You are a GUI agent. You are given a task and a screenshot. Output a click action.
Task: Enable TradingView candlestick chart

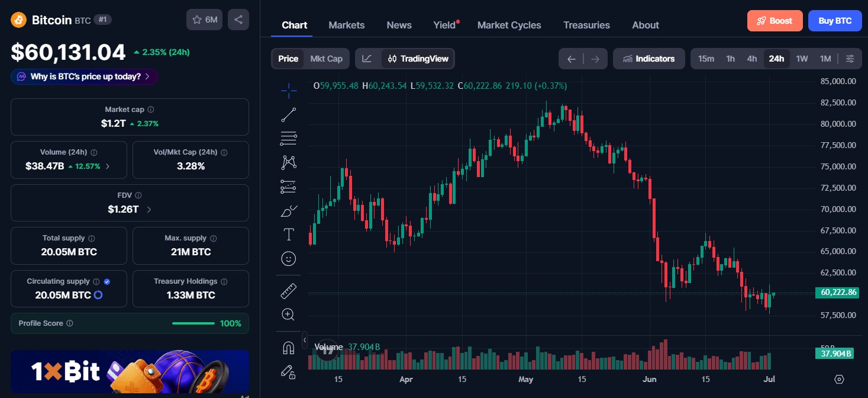(x=418, y=59)
